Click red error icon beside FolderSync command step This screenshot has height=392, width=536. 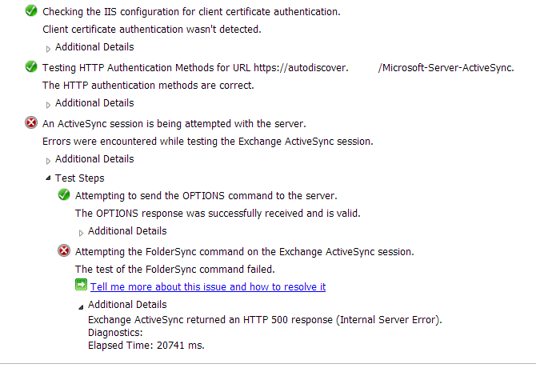(64, 251)
